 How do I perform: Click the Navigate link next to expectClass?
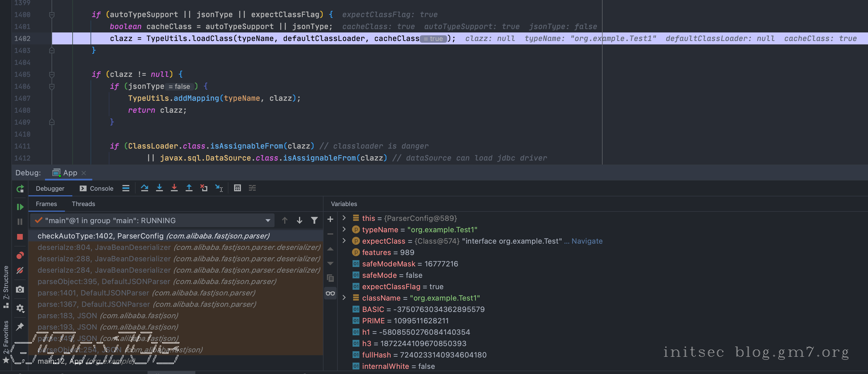pos(587,241)
